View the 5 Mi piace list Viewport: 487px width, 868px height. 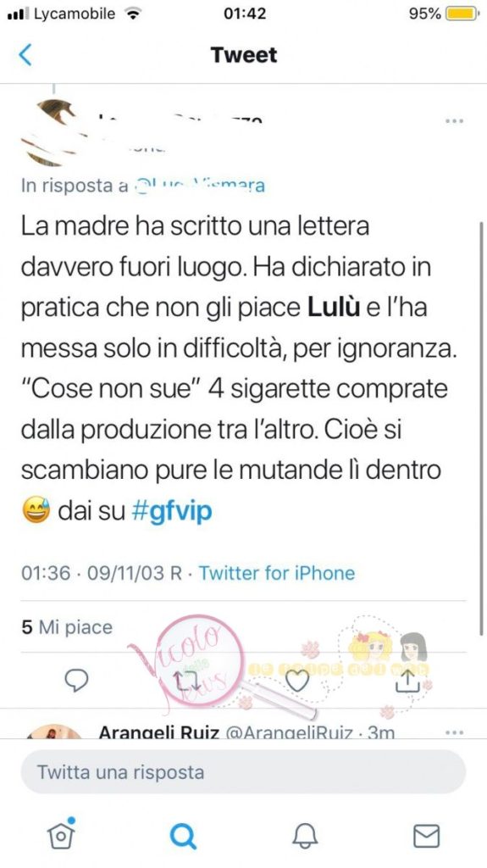(x=67, y=627)
